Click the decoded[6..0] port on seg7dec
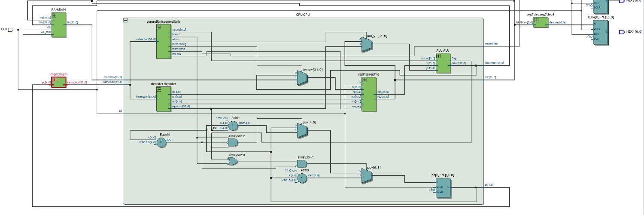The image size is (644, 215). coord(558,22)
